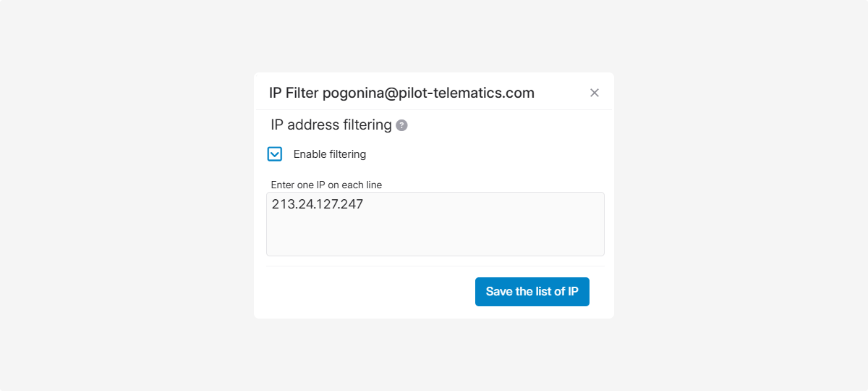Click the "Enable filtering" label text
The height and width of the screenshot is (391, 868).
[x=330, y=154]
